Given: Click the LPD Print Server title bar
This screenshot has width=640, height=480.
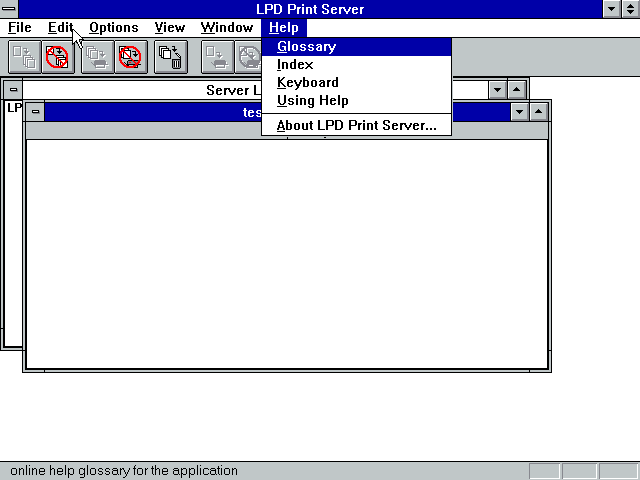Looking at the screenshot, I should tap(310, 9).
